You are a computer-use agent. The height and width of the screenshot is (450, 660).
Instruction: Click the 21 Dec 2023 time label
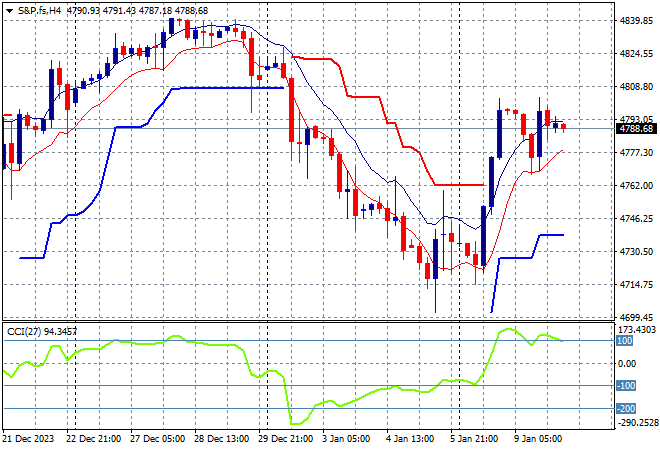tap(29, 438)
